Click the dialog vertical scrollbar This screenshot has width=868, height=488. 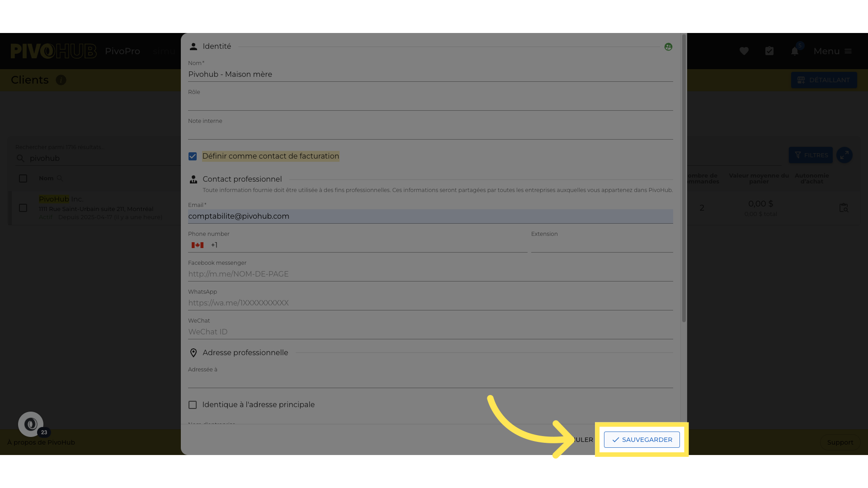(684, 181)
